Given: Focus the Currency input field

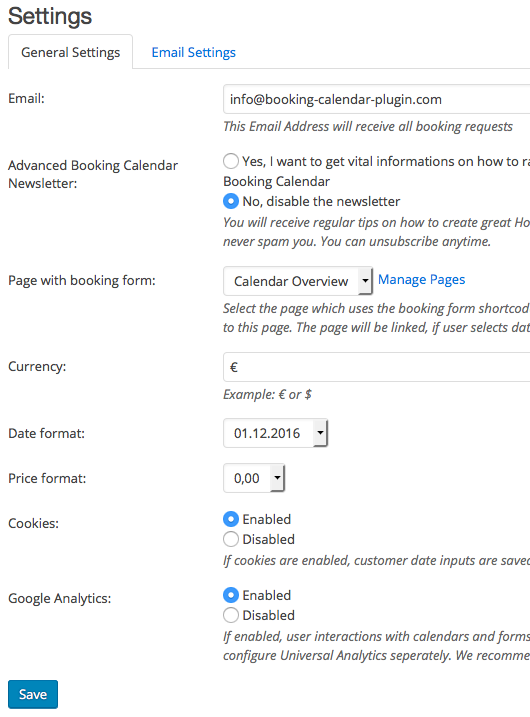Looking at the screenshot, I should click(377, 367).
